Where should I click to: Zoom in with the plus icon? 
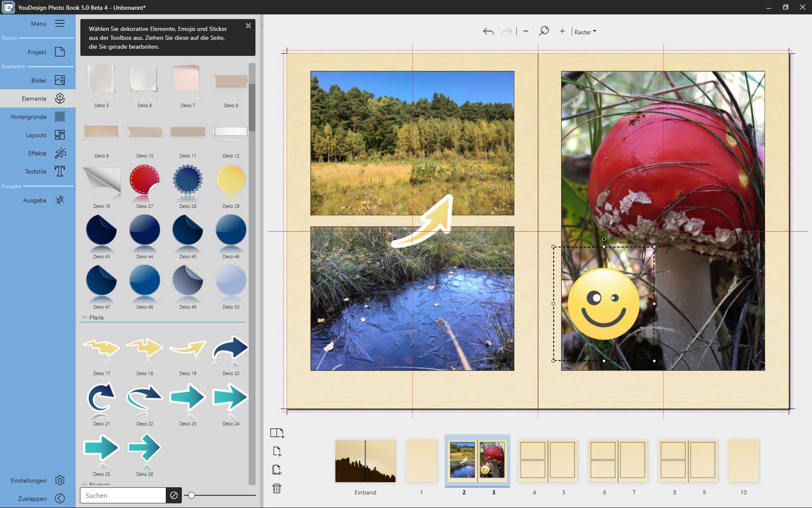point(562,31)
